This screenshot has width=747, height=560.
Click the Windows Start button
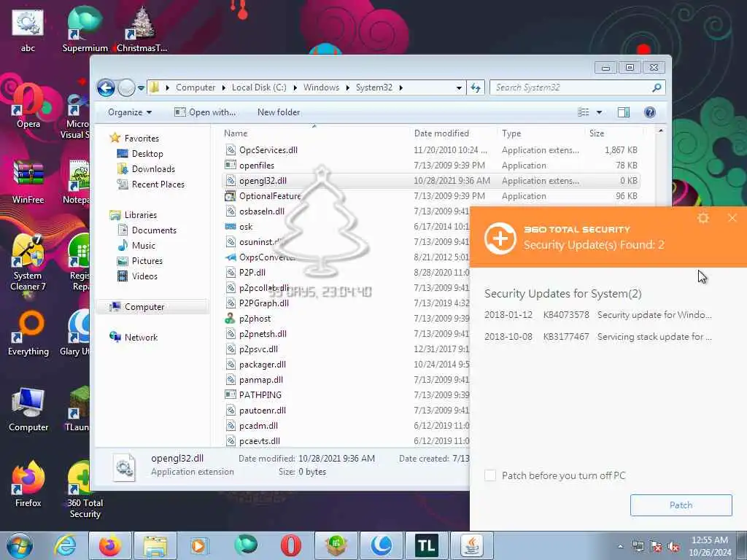[x=20, y=545]
